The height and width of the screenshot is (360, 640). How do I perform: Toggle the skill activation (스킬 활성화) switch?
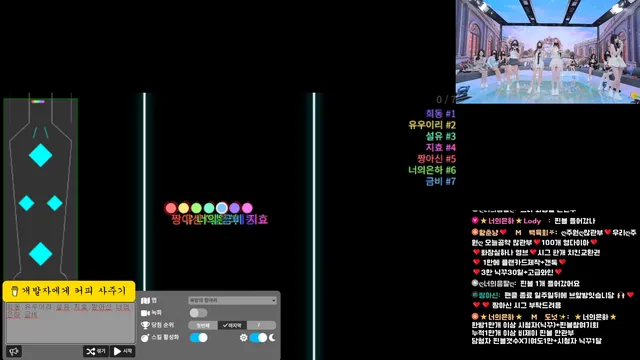[x=199, y=338]
